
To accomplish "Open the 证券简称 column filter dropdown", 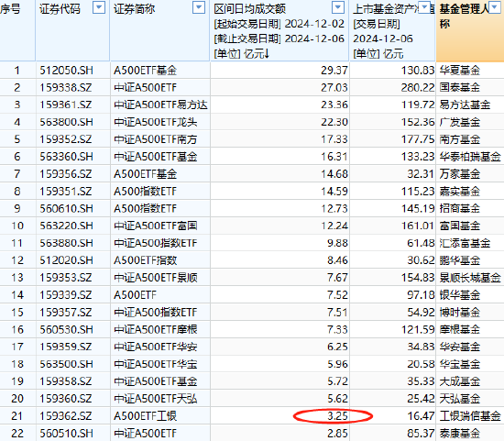I will point(199,7).
